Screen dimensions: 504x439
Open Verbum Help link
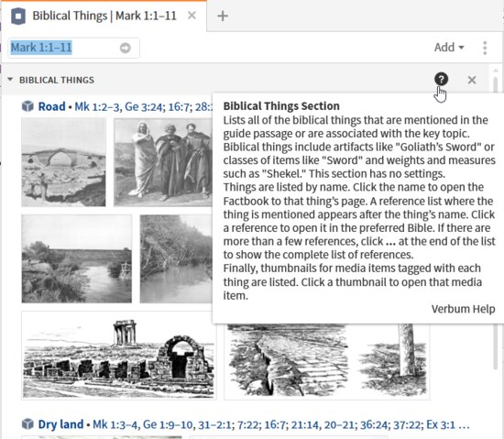pyautogui.click(x=463, y=309)
